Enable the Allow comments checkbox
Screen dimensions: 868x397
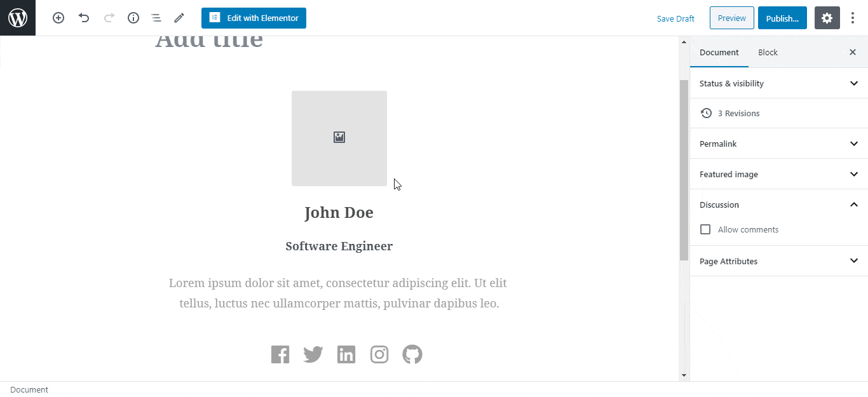coord(705,229)
